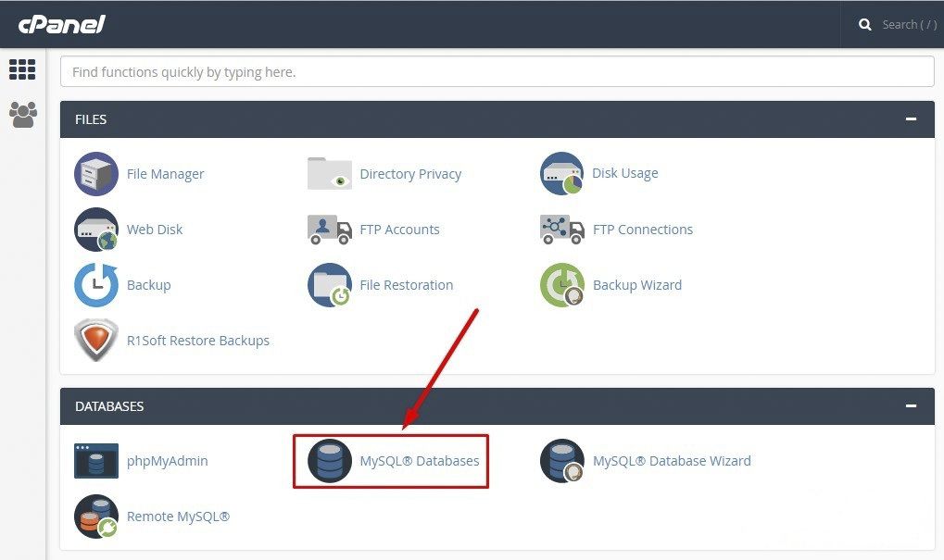The image size is (944, 560).
Task: Click the FTP Connections truck icon
Action: pyautogui.click(x=562, y=230)
